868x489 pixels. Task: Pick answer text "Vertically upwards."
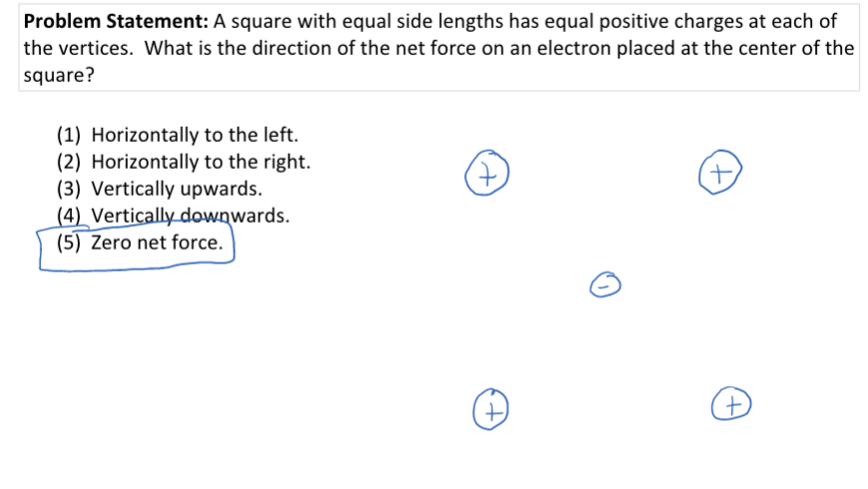(x=177, y=189)
